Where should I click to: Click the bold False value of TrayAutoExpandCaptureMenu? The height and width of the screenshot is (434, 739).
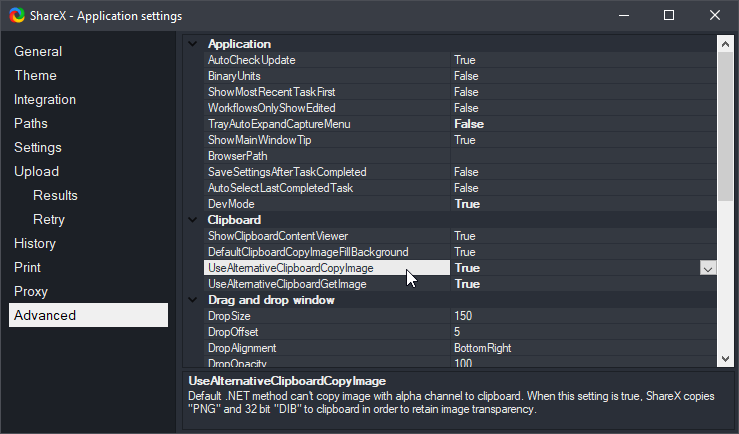[469, 124]
